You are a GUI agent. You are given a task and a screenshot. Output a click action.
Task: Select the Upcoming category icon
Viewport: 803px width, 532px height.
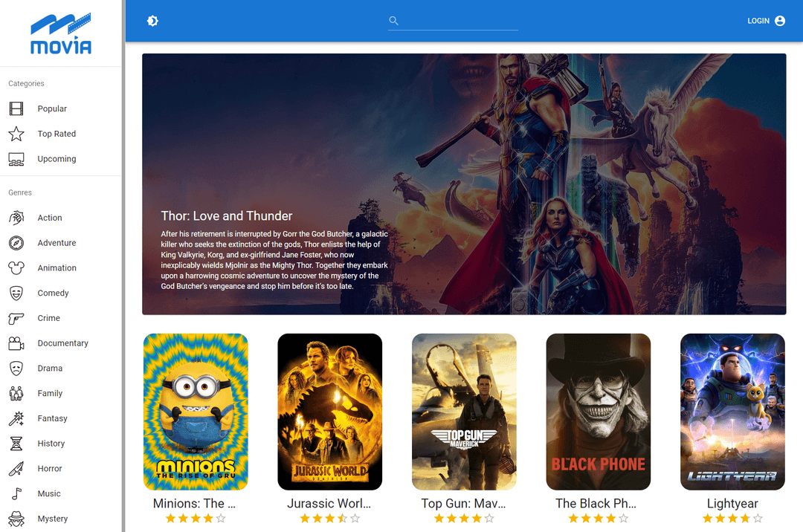(16, 159)
